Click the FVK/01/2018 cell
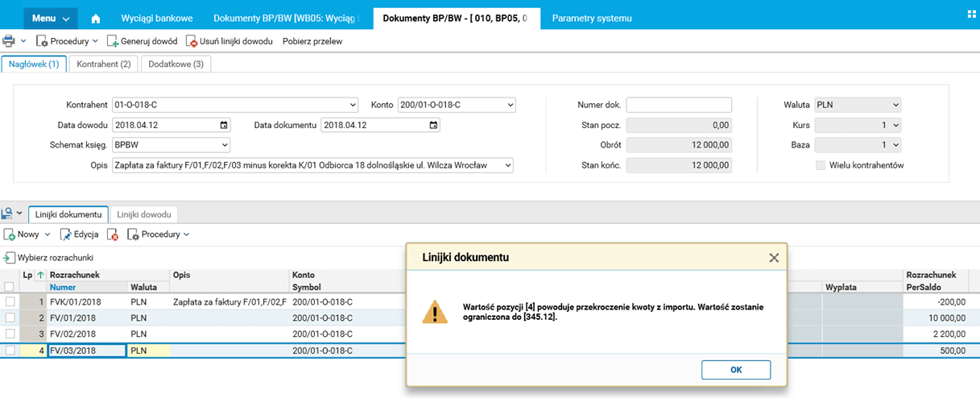The image size is (980, 403). point(87,302)
